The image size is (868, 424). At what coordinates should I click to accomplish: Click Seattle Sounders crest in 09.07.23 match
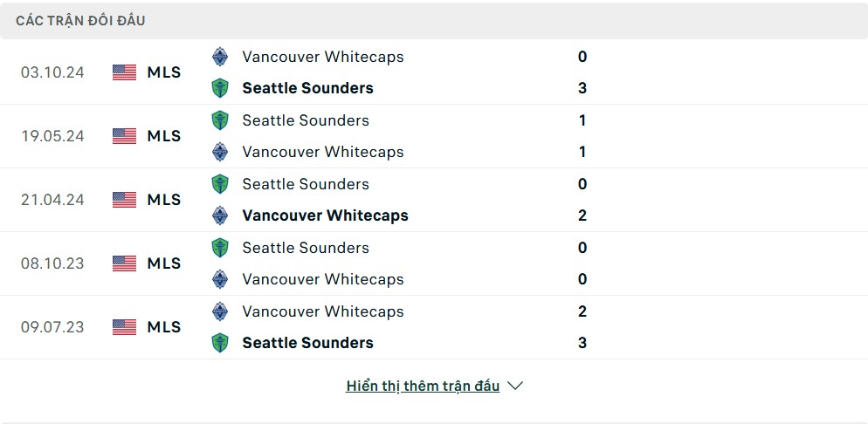pyautogui.click(x=220, y=343)
